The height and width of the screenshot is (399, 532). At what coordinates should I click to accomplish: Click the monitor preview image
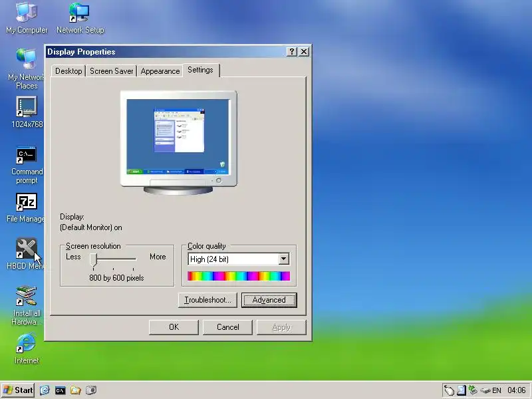tap(178, 142)
